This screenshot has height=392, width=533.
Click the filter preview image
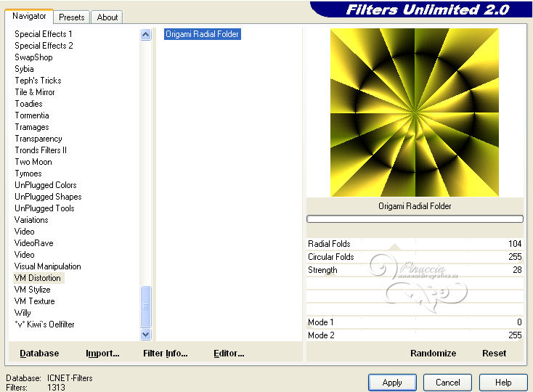click(415, 113)
